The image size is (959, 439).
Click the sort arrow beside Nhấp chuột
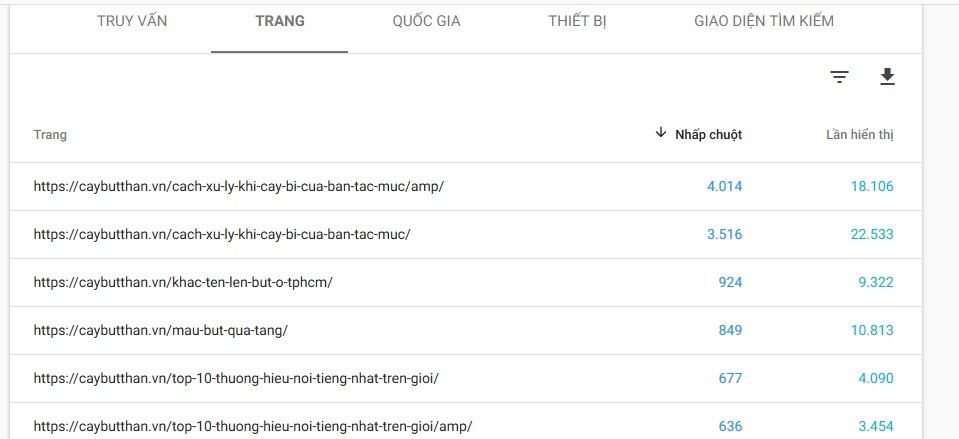[x=661, y=133]
